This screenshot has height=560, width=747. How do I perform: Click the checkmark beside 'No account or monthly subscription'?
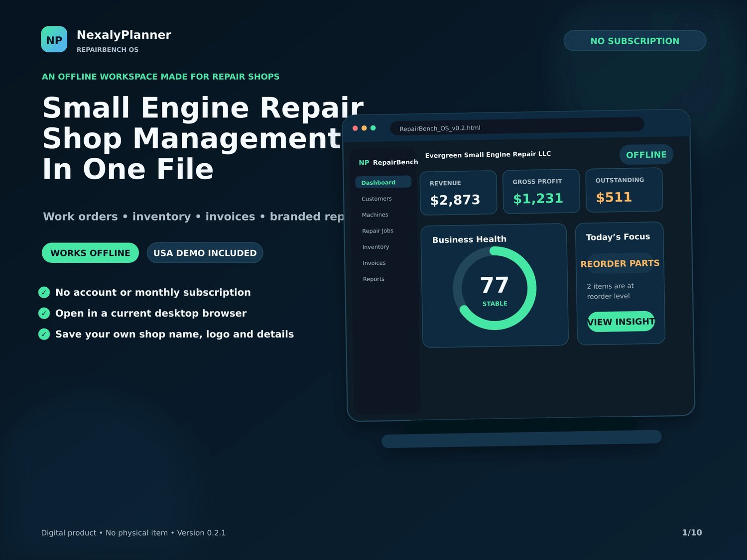pyautogui.click(x=44, y=292)
